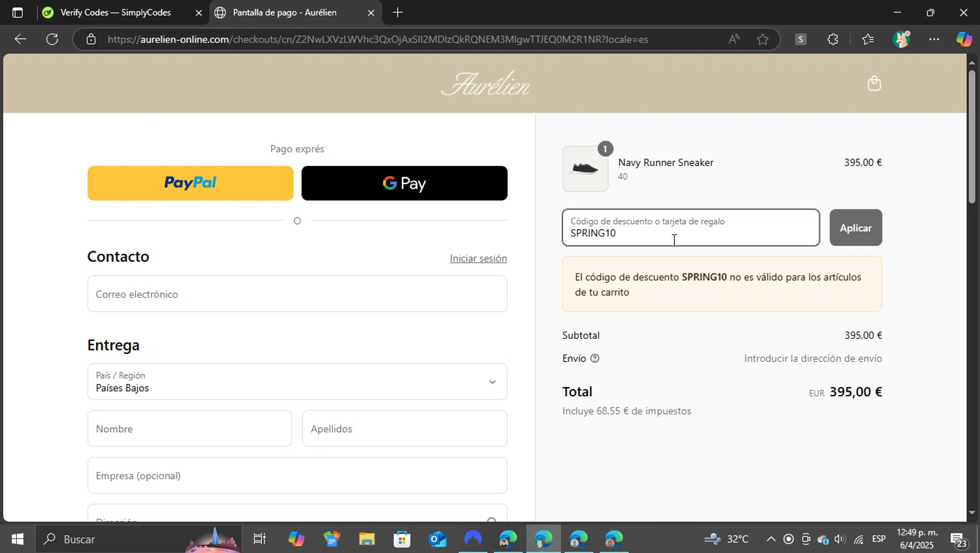Pay with the Google Pay button

pyautogui.click(x=404, y=183)
